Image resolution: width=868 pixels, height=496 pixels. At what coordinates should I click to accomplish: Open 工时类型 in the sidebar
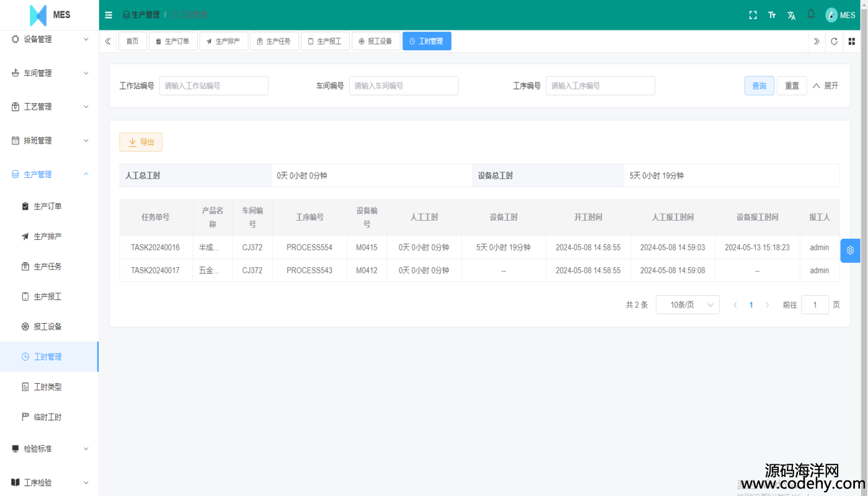click(x=50, y=387)
